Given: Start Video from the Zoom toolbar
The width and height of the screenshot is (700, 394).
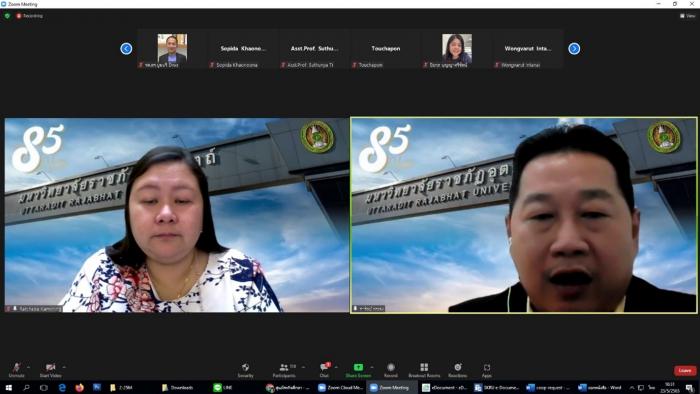Looking at the screenshot, I should point(50,370).
